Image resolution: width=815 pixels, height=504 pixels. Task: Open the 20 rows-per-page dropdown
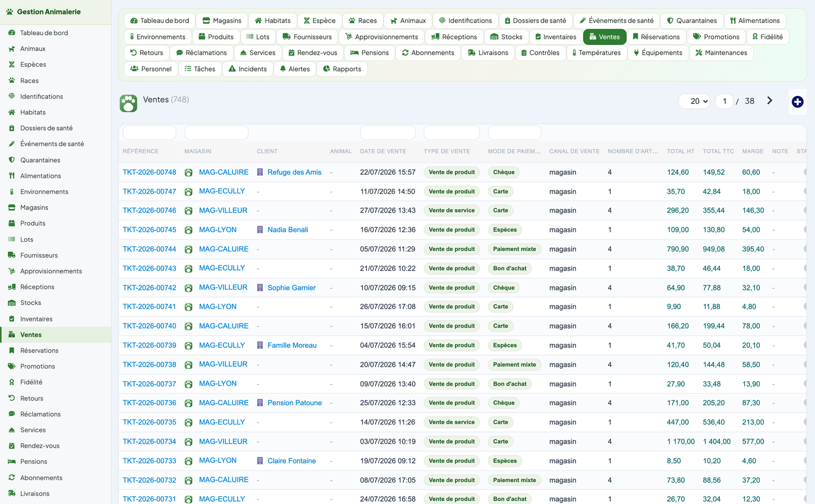tap(694, 101)
